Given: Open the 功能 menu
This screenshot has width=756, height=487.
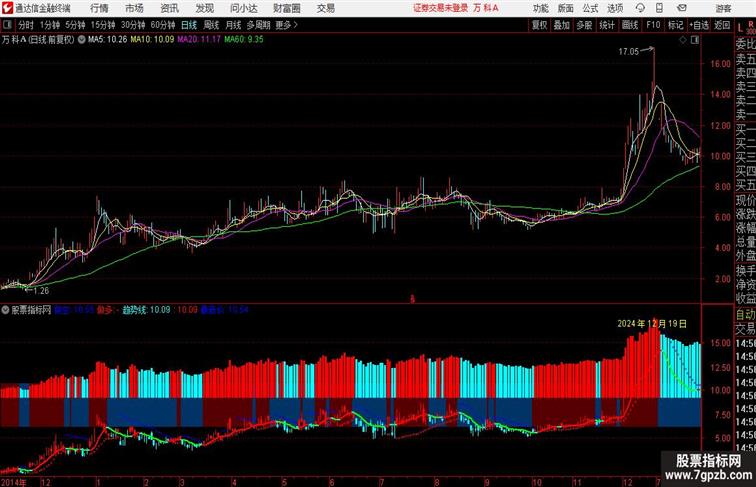Looking at the screenshot, I should (x=540, y=8).
